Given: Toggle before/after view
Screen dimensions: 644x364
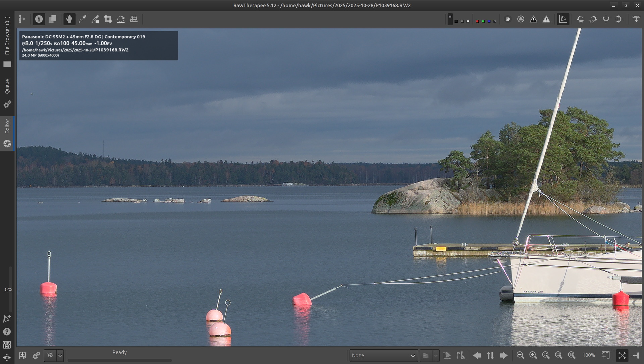Looking at the screenshot, I should point(52,19).
